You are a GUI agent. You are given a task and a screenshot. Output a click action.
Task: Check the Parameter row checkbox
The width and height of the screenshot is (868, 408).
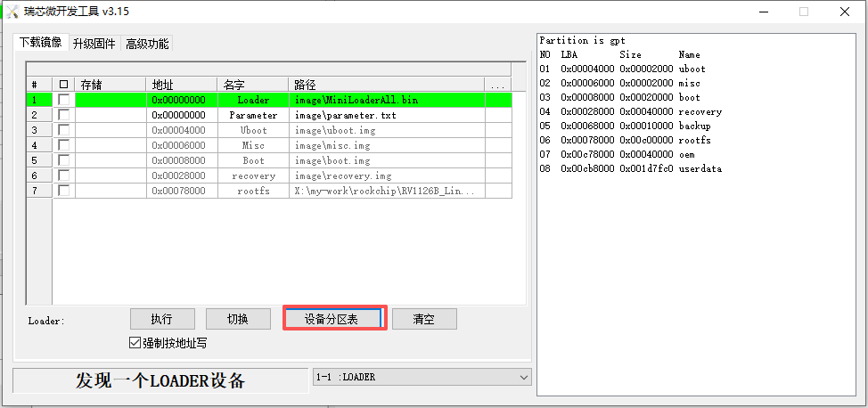click(64, 115)
